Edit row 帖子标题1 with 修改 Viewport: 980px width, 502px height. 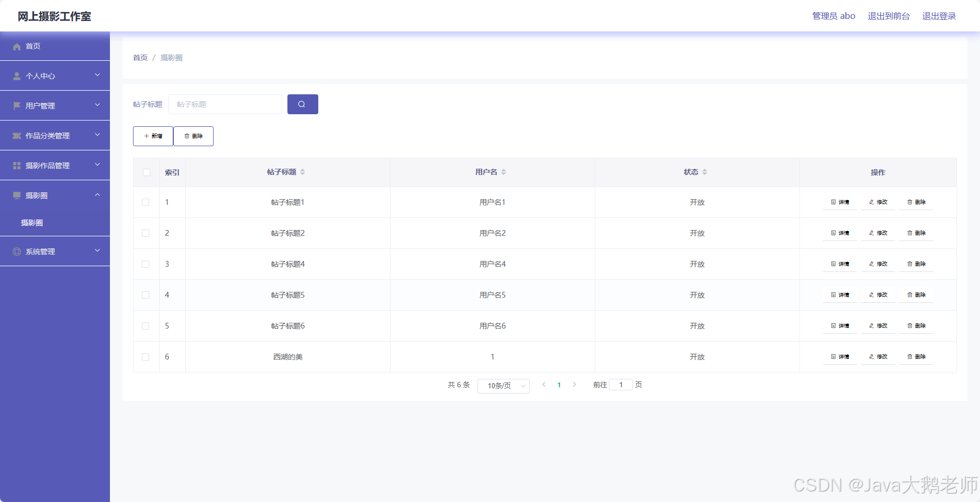pos(878,202)
